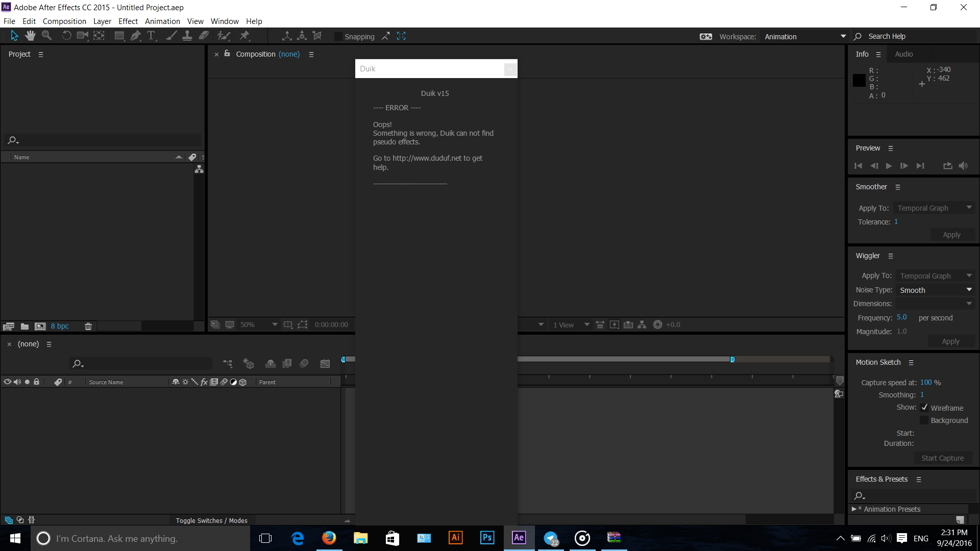The width and height of the screenshot is (980, 551).
Task: Open the 1 View layout dropdown
Action: pyautogui.click(x=571, y=325)
